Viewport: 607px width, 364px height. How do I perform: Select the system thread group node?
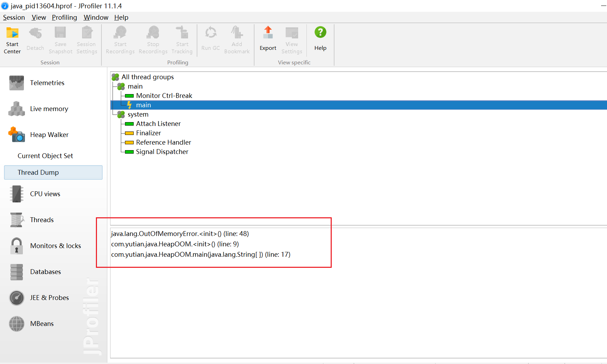(x=138, y=115)
